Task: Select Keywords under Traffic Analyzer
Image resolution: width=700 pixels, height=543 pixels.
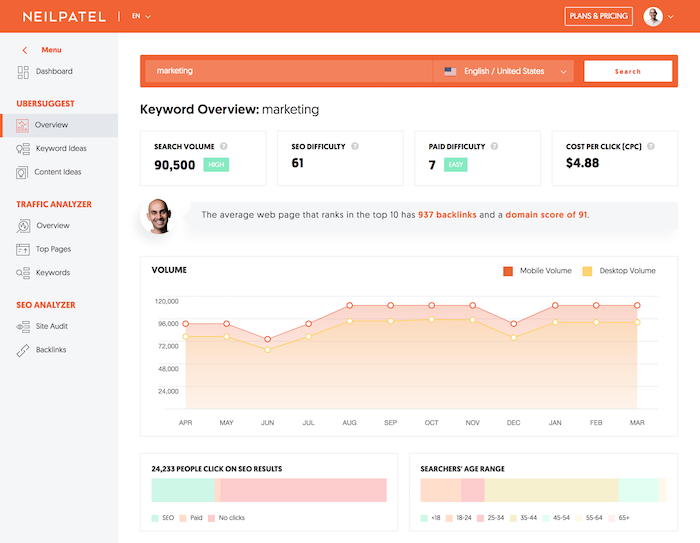Action: 53,272
